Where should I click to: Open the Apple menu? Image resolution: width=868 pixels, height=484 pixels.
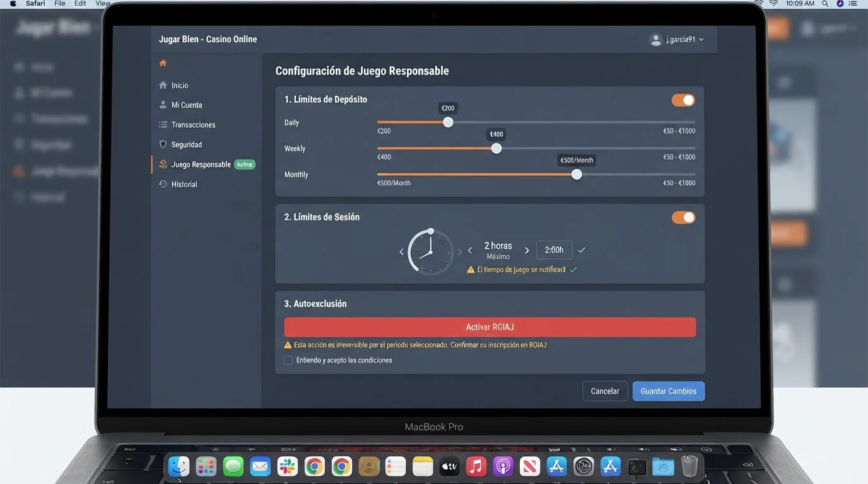coord(13,4)
